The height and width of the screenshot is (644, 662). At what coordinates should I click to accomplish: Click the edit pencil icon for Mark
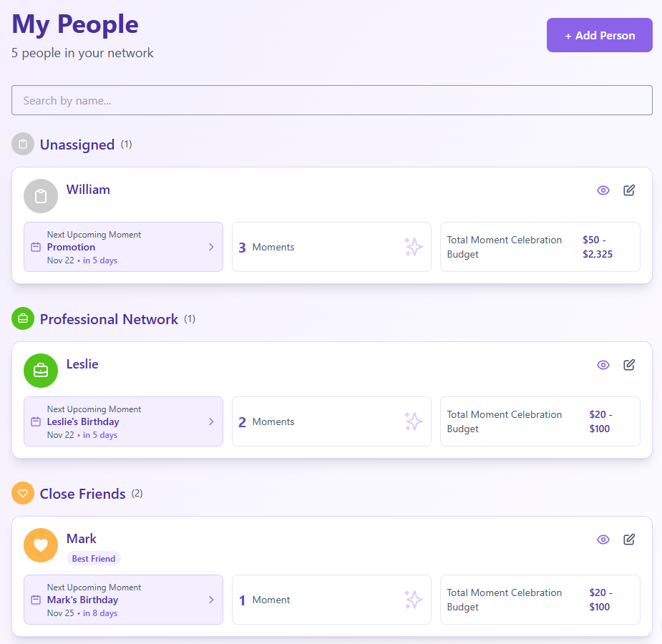(629, 540)
